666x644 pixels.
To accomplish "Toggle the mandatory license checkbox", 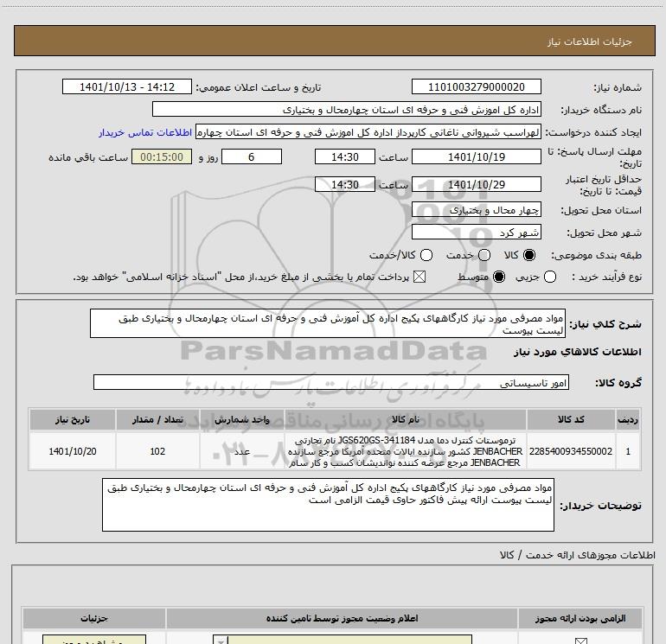I will point(580,641).
